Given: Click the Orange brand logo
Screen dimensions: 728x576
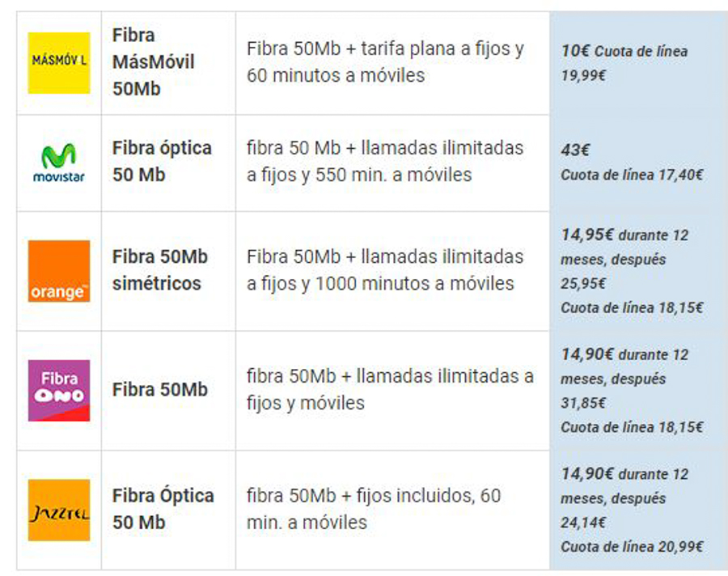Looking at the screenshot, I should 59,271.
